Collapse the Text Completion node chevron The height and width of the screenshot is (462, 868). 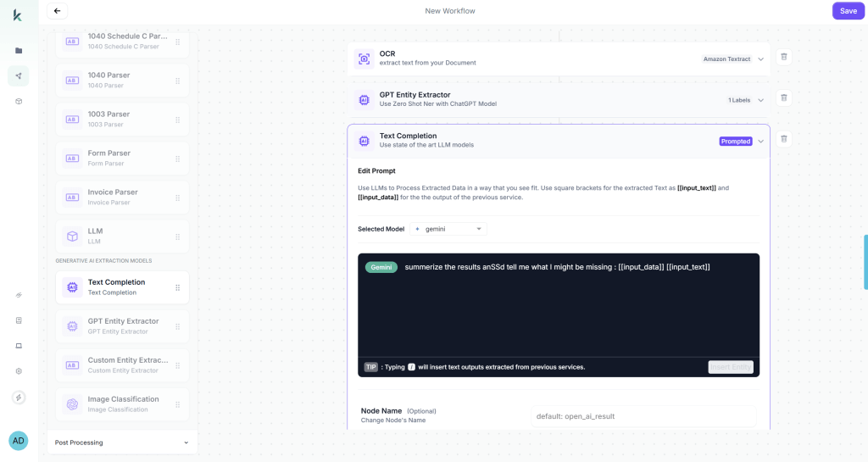click(x=761, y=142)
